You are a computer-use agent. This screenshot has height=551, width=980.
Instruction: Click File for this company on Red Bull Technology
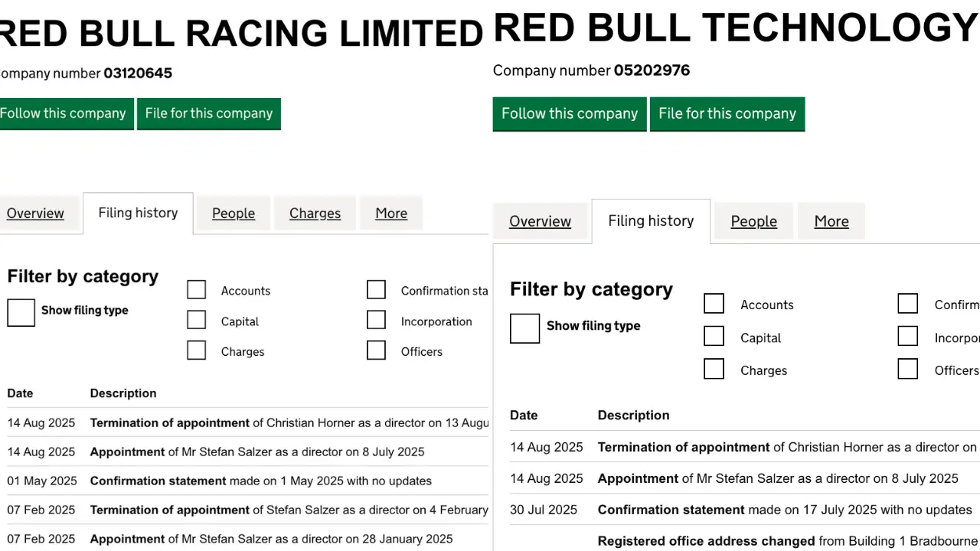727,113
